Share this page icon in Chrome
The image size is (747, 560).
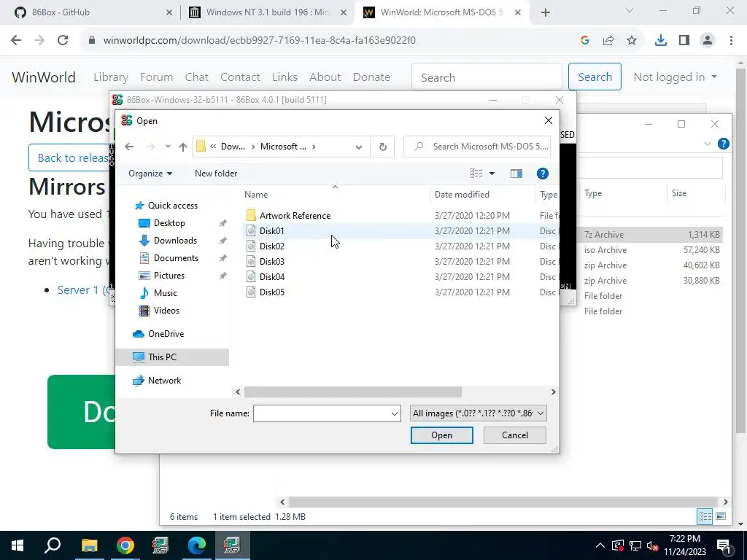[x=608, y=41]
